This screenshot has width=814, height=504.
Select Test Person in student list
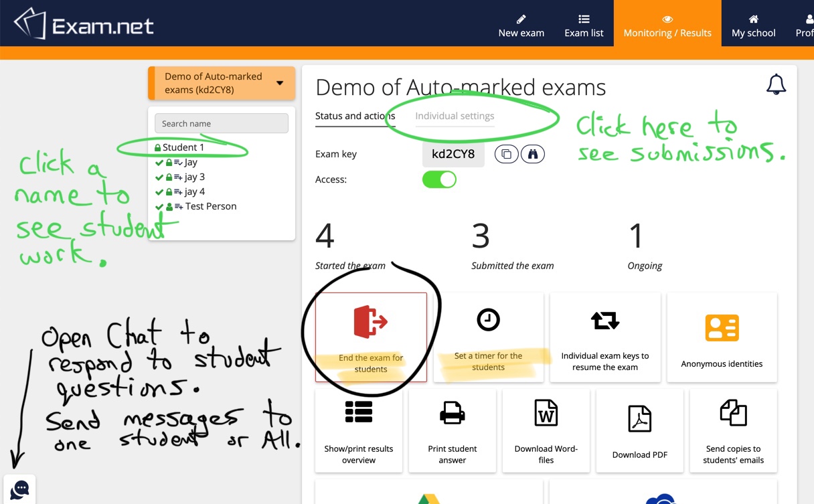[210, 206]
